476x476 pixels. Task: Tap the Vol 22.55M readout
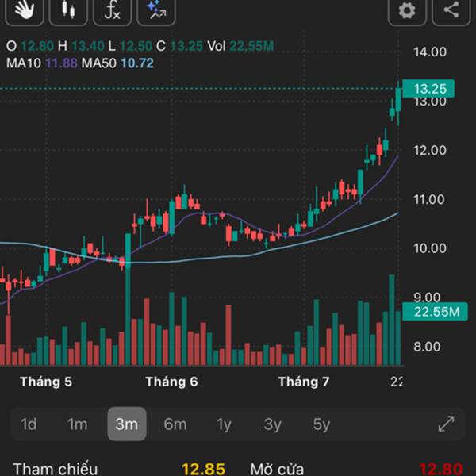240,46
